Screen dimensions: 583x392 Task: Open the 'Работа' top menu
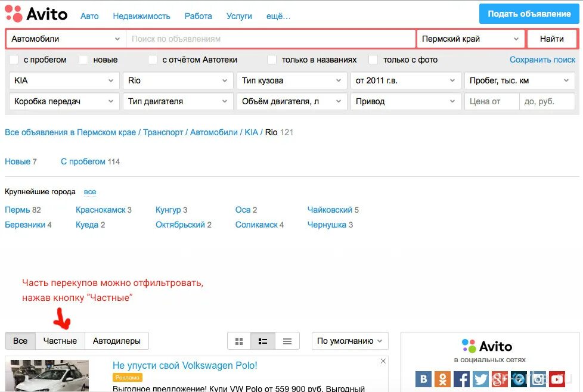(x=198, y=16)
